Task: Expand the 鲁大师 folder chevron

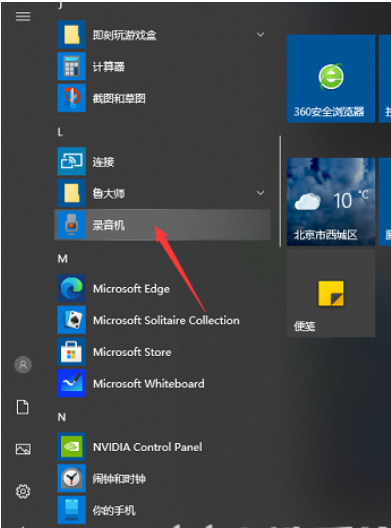Action: (260, 193)
